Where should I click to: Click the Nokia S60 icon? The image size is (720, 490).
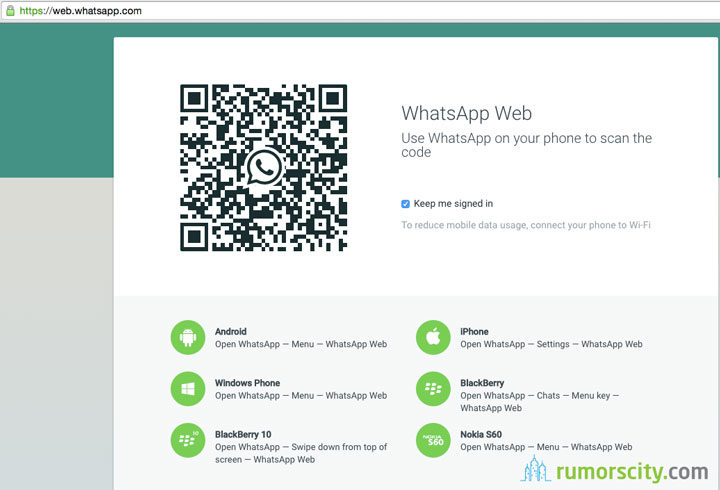coord(433,440)
